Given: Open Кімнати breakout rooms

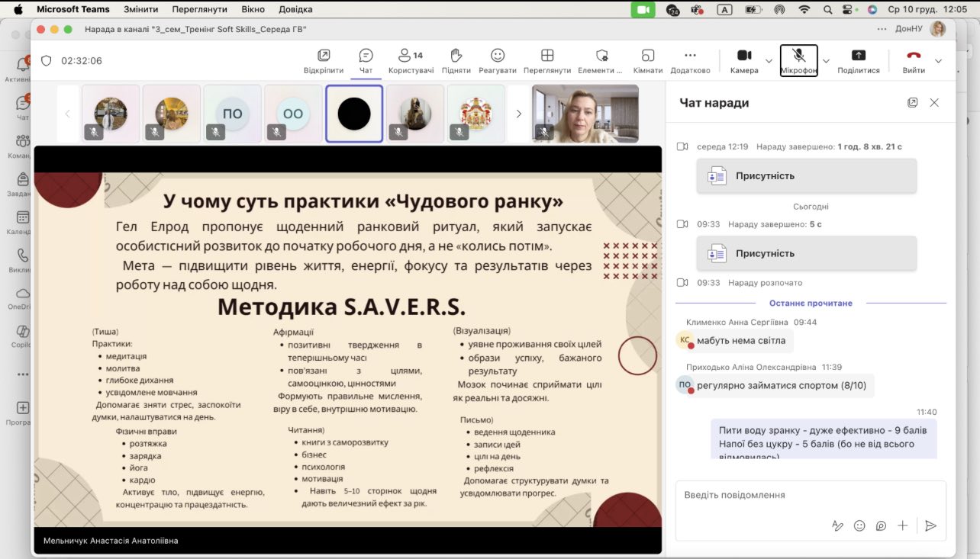Looking at the screenshot, I should [648, 56].
